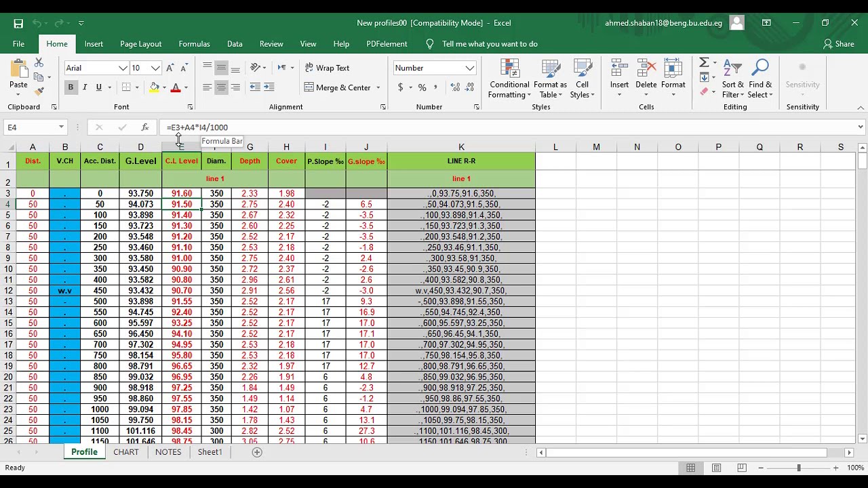Click the zoom slider handle

click(798, 468)
